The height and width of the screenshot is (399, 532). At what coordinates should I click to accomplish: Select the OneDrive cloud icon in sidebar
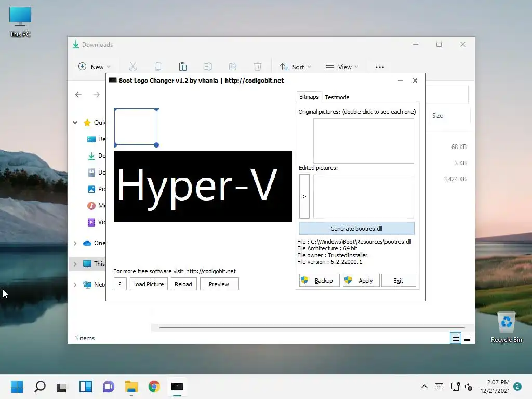pos(87,243)
